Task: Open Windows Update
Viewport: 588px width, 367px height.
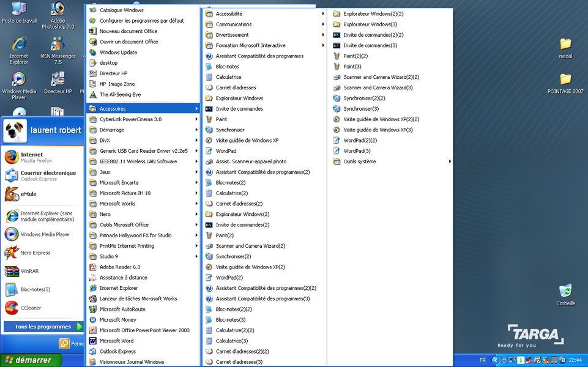Action: [x=143, y=52]
